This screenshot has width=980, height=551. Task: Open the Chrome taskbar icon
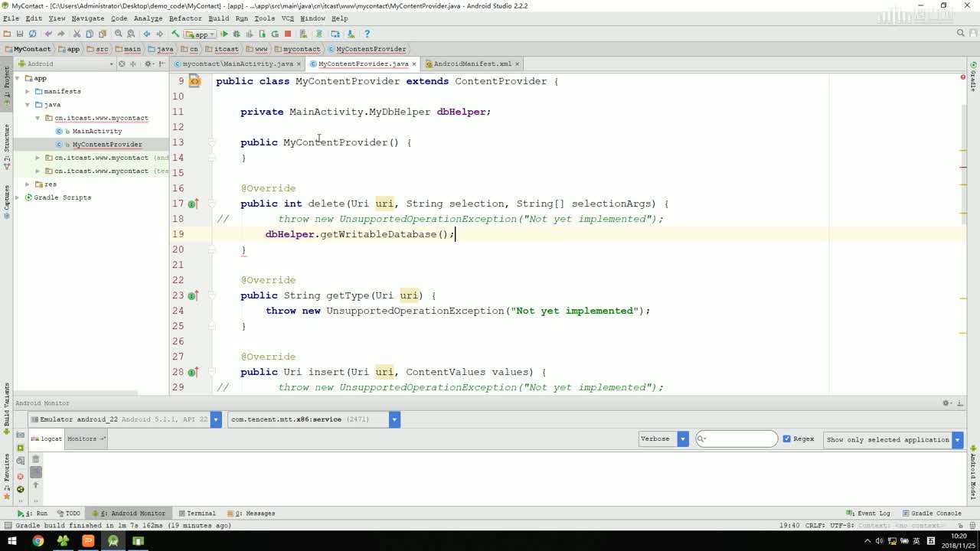pyautogui.click(x=38, y=541)
